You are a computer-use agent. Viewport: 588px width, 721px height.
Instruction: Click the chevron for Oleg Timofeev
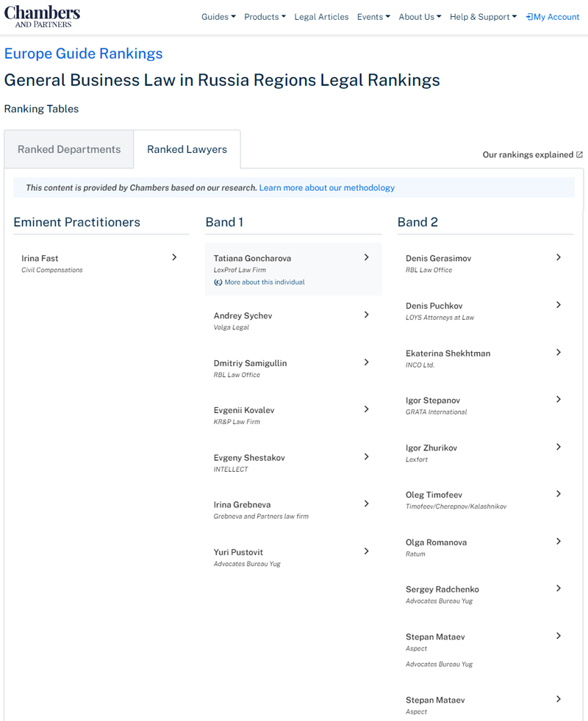(559, 494)
